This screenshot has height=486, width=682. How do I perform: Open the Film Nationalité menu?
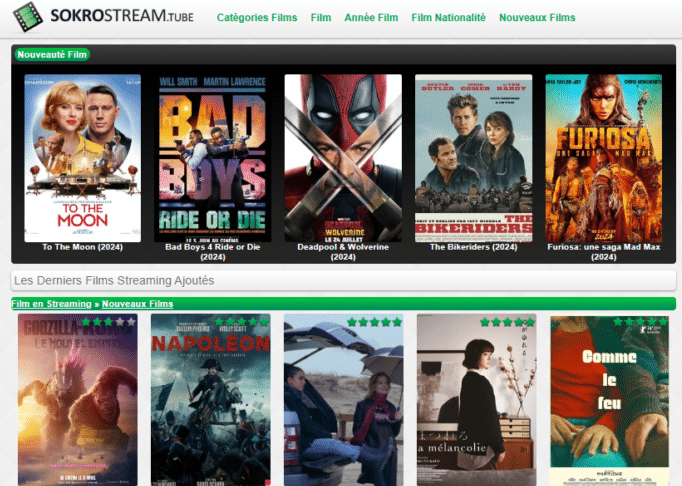click(x=448, y=17)
